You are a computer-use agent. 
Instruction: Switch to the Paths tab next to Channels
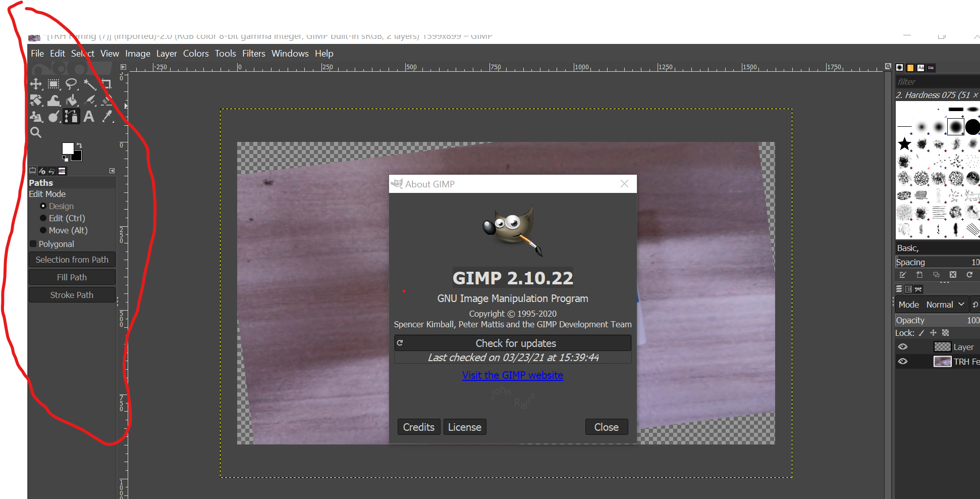click(x=918, y=289)
